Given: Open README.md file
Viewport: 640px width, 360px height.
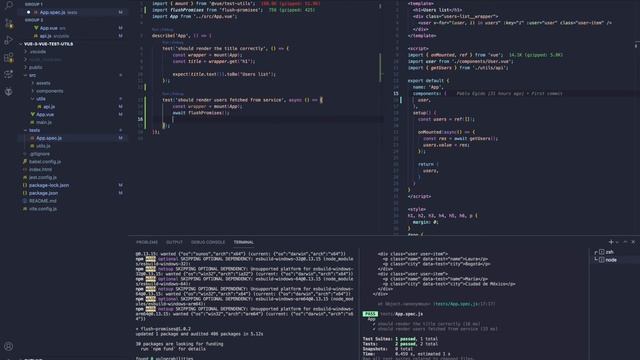Looking at the screenshot, I should point(42,201).
